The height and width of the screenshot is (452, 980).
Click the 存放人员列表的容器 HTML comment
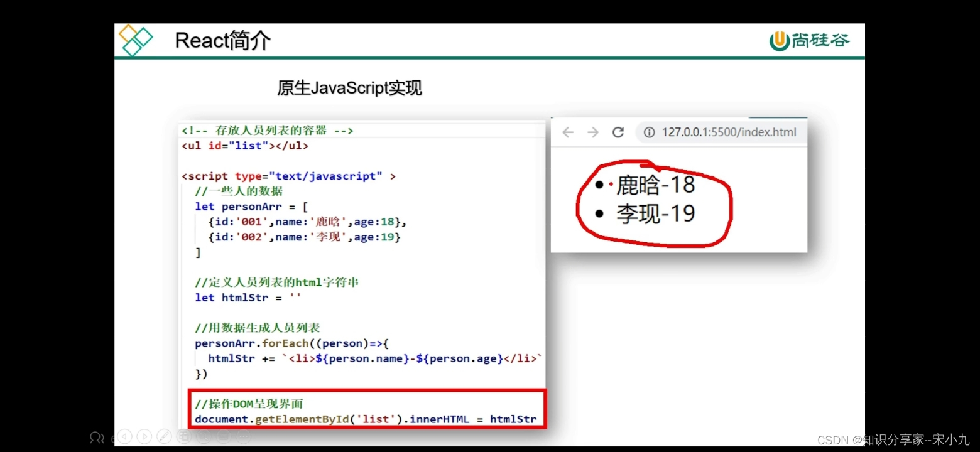tap(268, 131)
